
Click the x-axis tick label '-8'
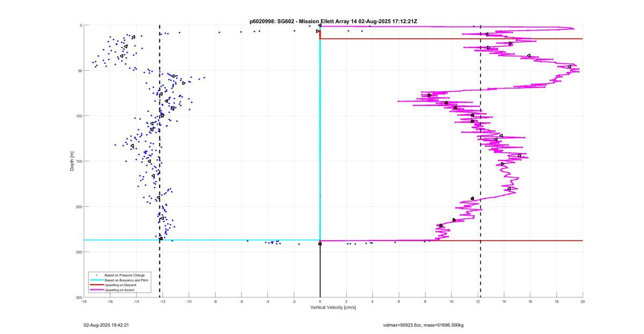click(215, 302)
